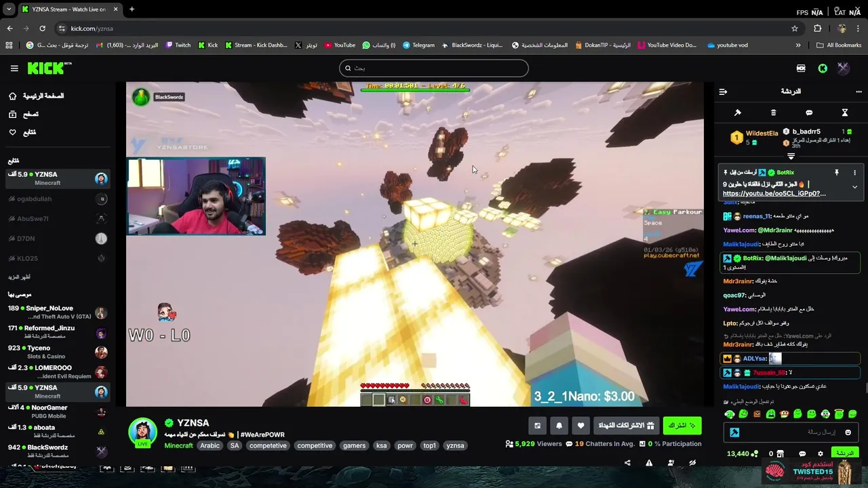
Task: Go to the Kick home logo
Action: 49,68
